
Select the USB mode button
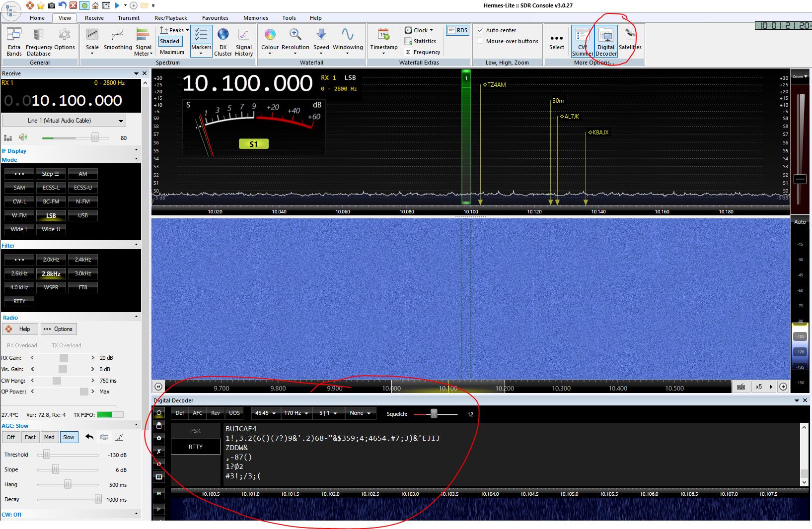tap(82, 215)
